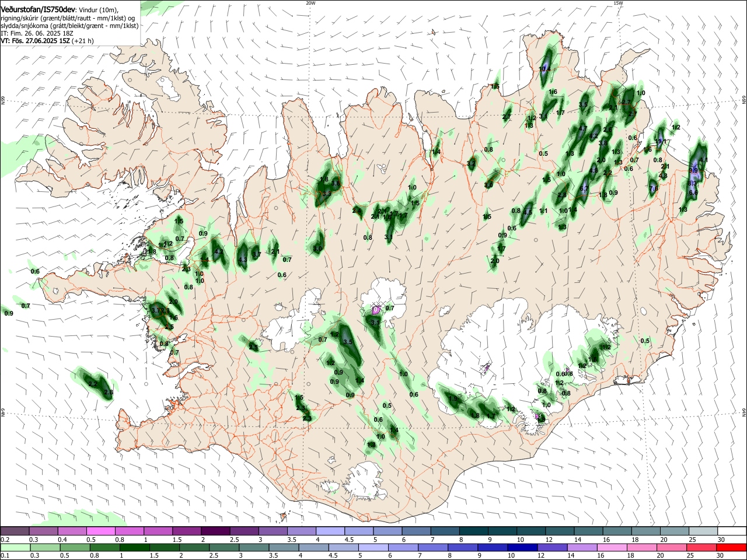Click the 3.5 blue-gray swatch on the lower legend row

(x=283, y=547)
